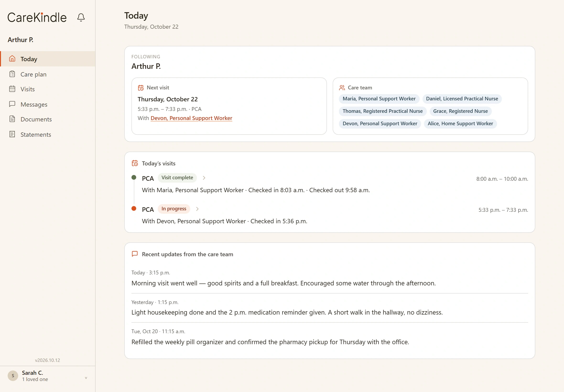564x392 pixels.
Task: Click Arthur P. name in sidebar
Action: [x=20, y=40]
